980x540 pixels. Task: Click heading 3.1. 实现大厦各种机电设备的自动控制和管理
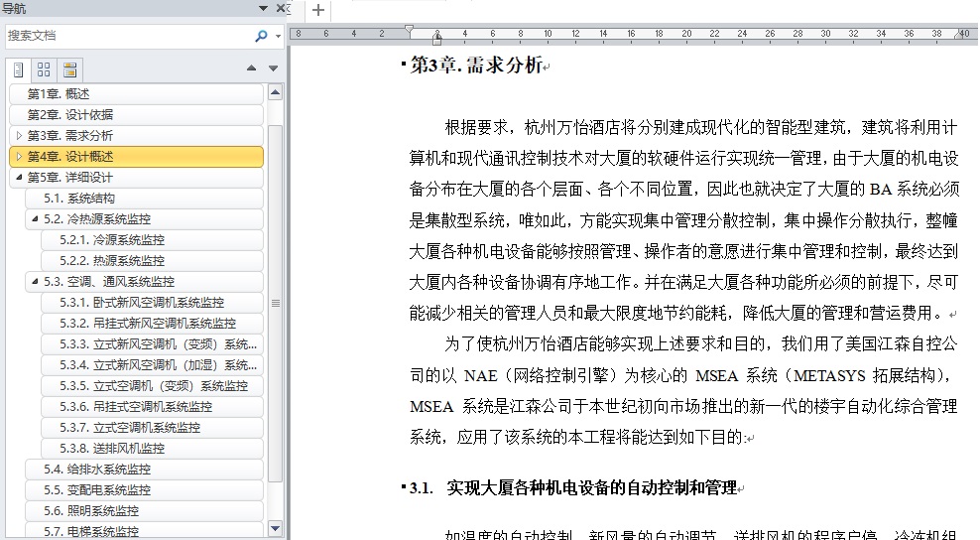[x=573, y=488]
